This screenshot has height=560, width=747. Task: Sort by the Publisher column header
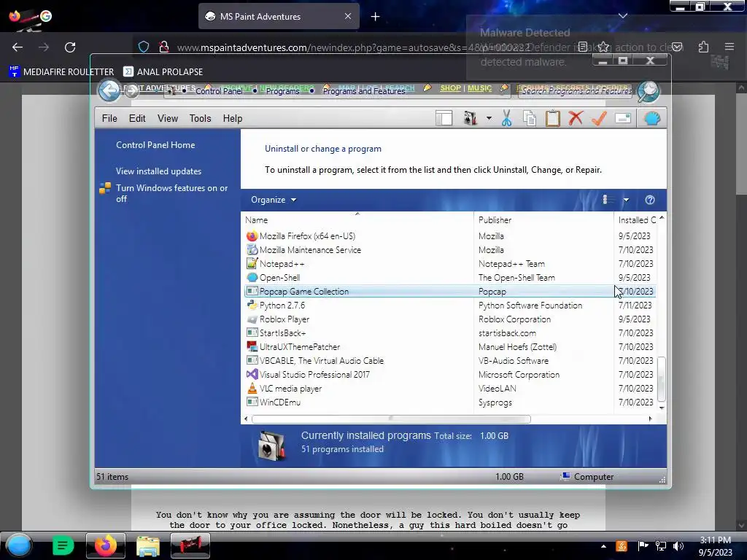[x=543, y=220]
